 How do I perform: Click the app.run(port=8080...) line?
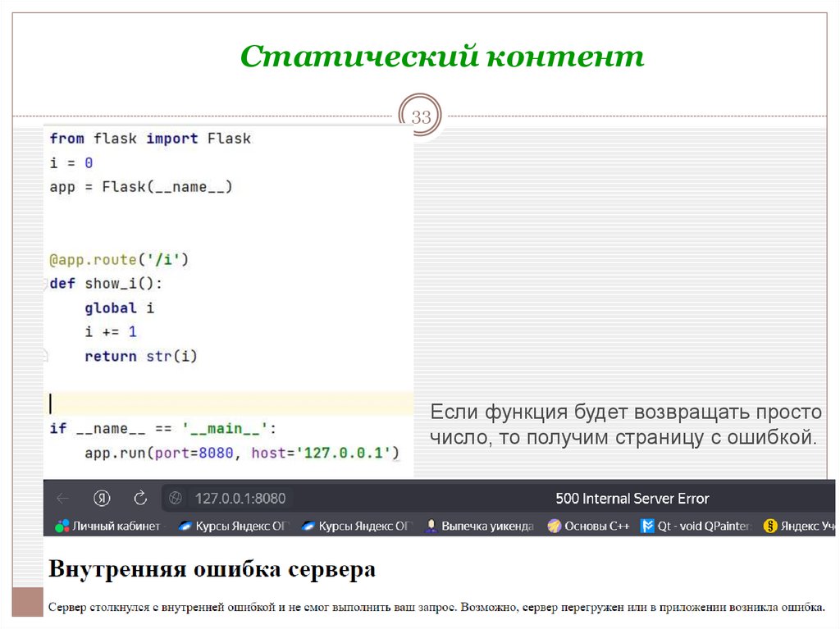[x=242, y=454]
